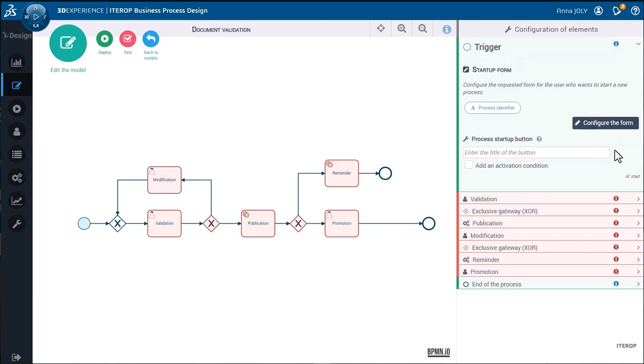Collapse the Trigger section chevron
644x364 pixels.
[x=638, y=44]
